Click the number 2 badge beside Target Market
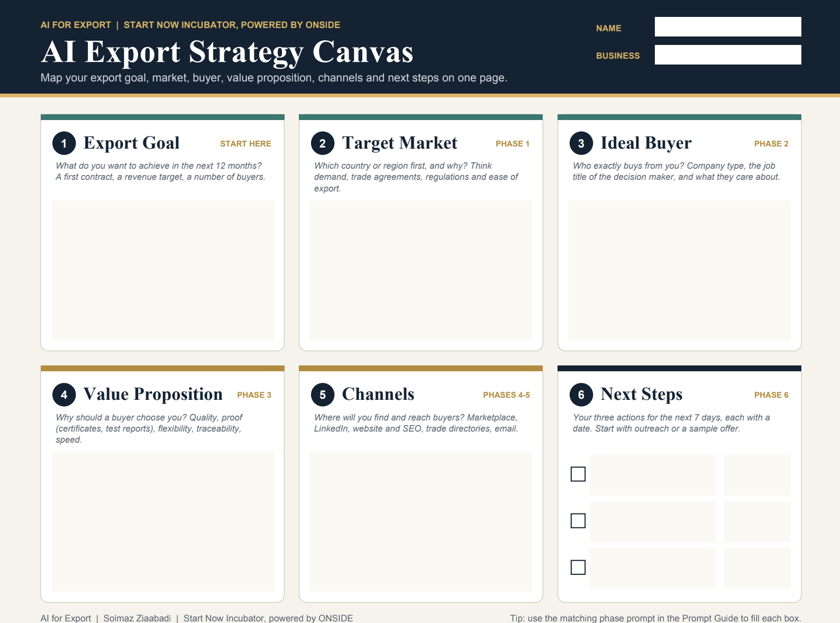 (x=323, y=143)
